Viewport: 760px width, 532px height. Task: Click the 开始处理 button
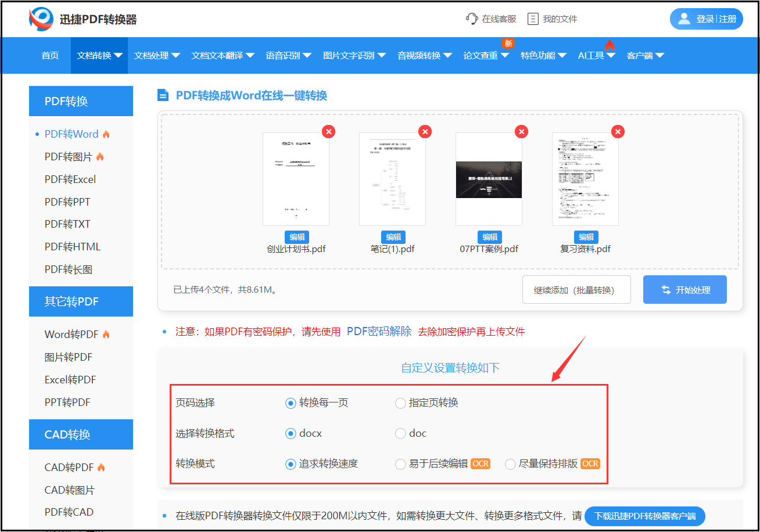coord(684,289)
